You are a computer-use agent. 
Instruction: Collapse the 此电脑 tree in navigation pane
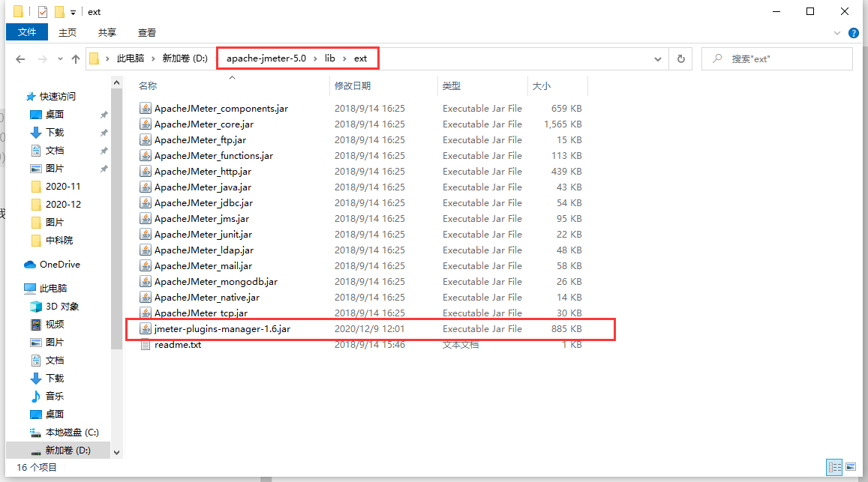point(17,287)
